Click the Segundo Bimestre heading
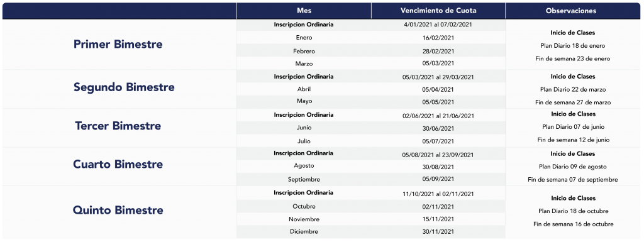This screenshot has width=644, height=242. point(124,87)
